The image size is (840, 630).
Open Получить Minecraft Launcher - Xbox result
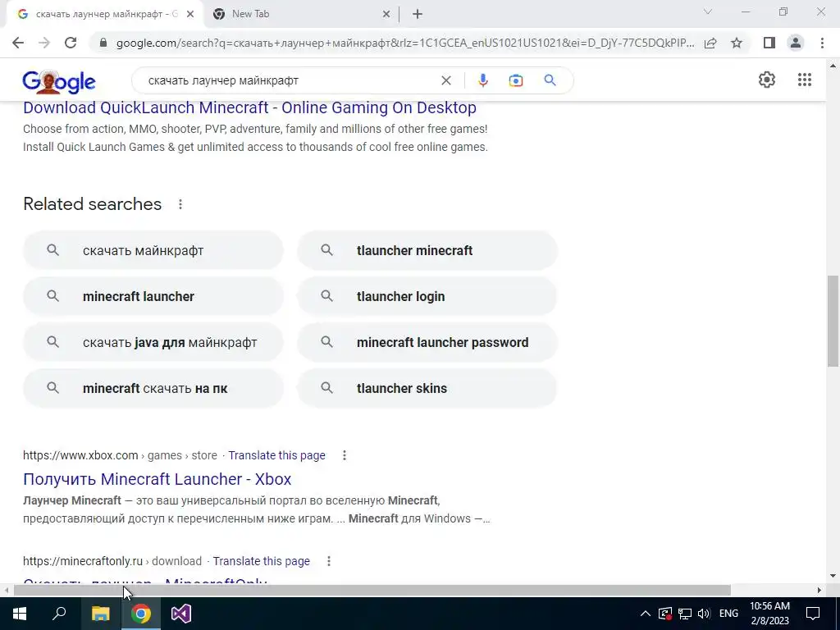157,479
